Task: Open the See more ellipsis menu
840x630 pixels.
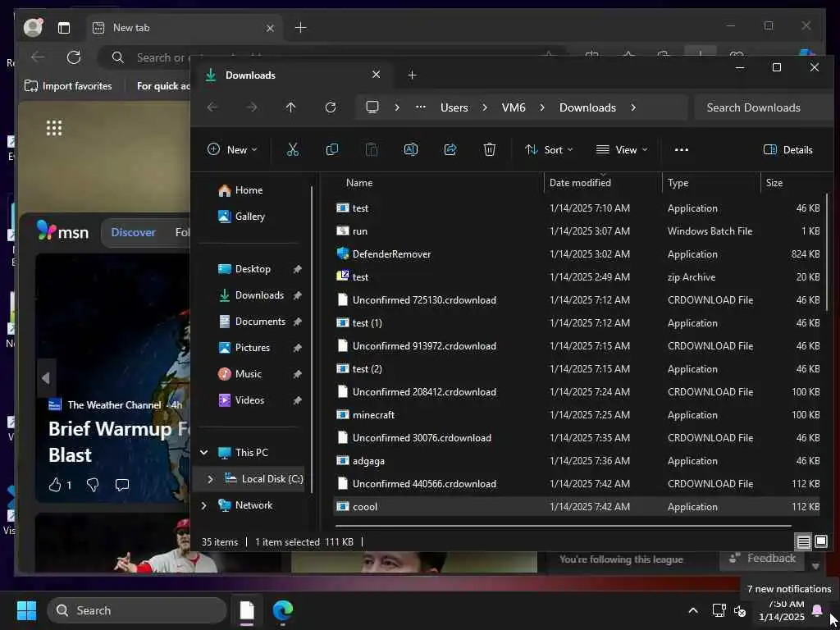Action: pos(681,149)
